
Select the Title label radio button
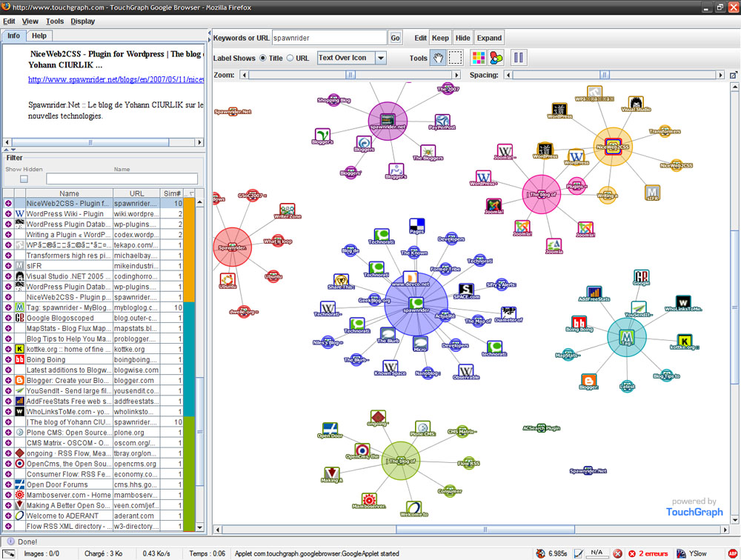tap(263, 58)
